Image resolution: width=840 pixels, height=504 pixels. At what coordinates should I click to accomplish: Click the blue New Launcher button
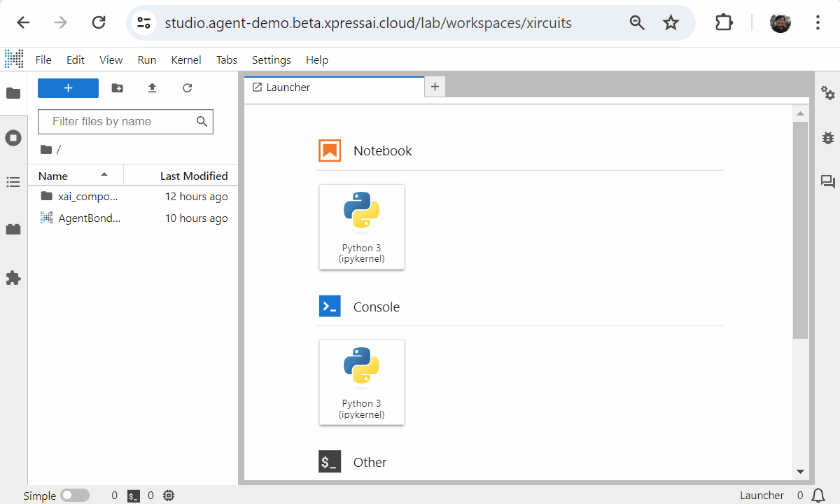coord(68,88)
